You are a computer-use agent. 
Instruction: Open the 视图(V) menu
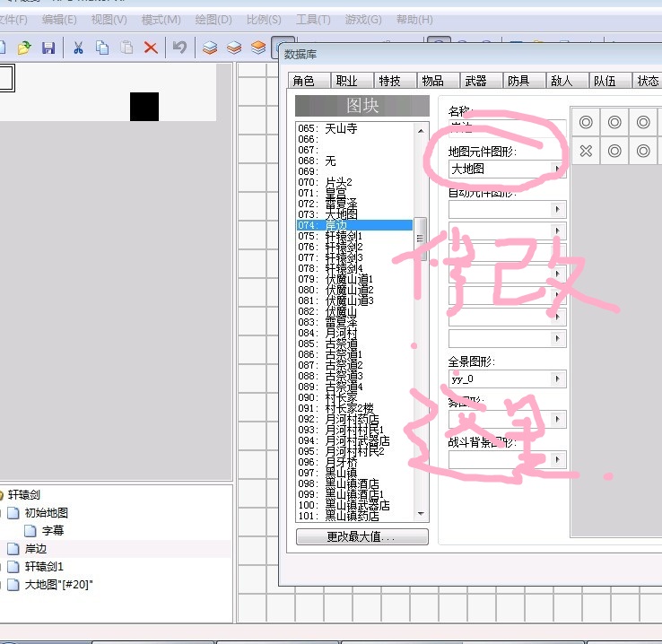(x=109, y=20)
